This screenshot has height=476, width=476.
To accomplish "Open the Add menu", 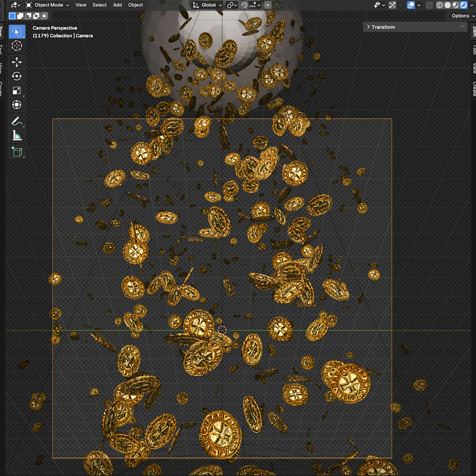I will pos(117,5).
